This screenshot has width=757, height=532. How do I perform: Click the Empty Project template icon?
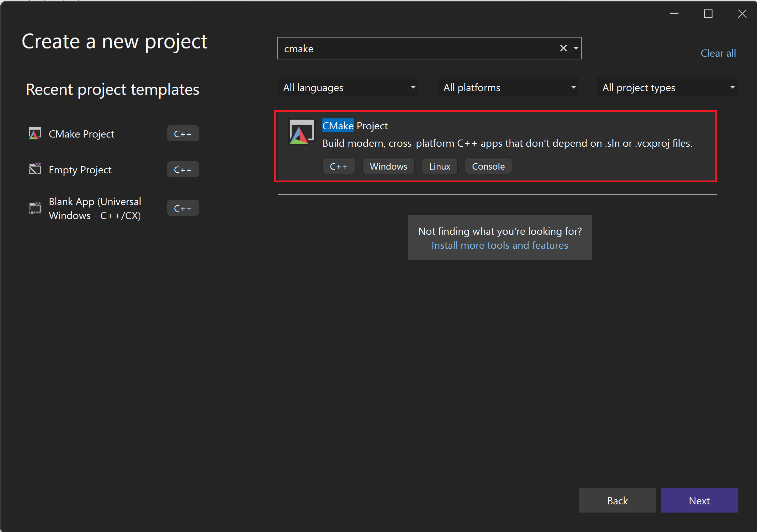coord(34,169)
